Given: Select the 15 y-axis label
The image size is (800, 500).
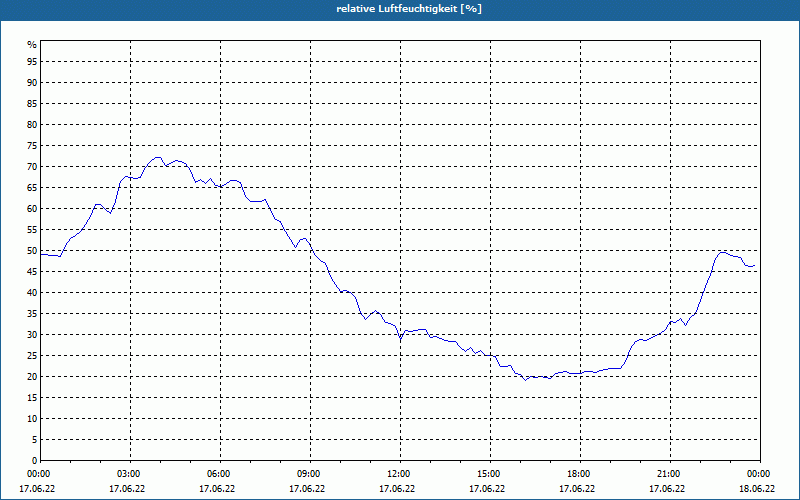Looking at the screenshot, I should click(32, 398).
